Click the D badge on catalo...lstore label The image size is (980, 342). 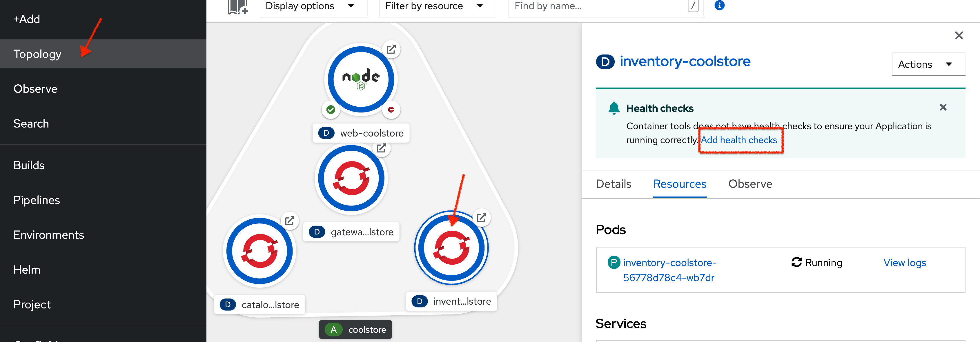228,304
